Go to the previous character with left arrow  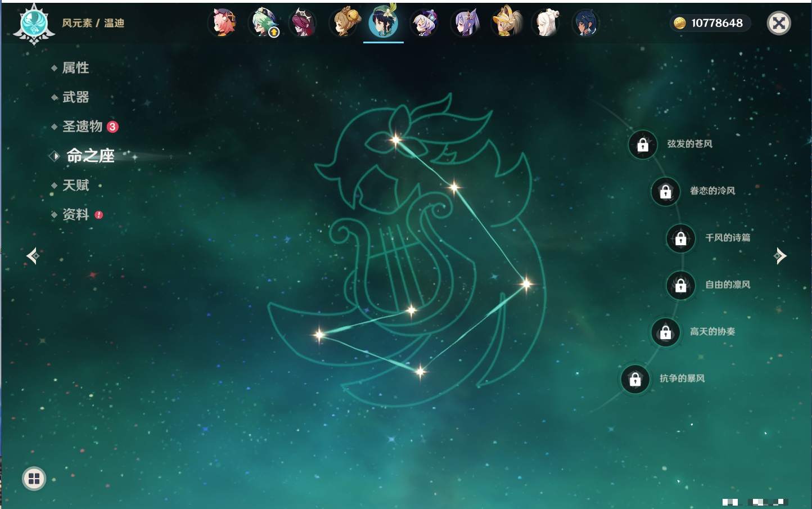(33, 256)
